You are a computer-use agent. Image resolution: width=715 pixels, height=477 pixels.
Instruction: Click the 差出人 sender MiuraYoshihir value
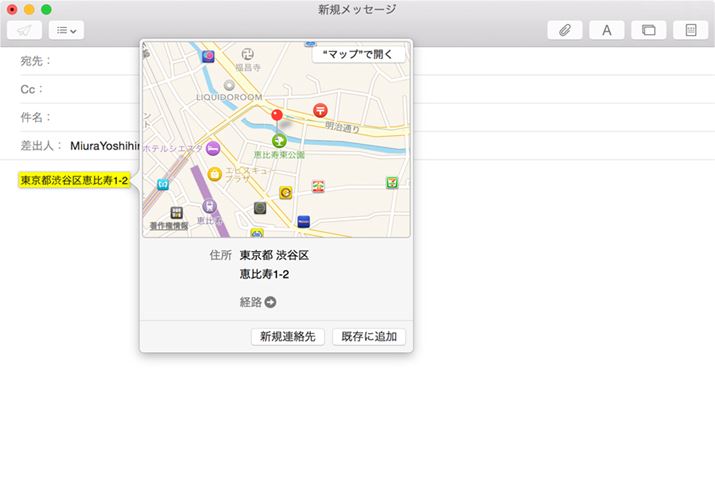(x=105, y=146)
